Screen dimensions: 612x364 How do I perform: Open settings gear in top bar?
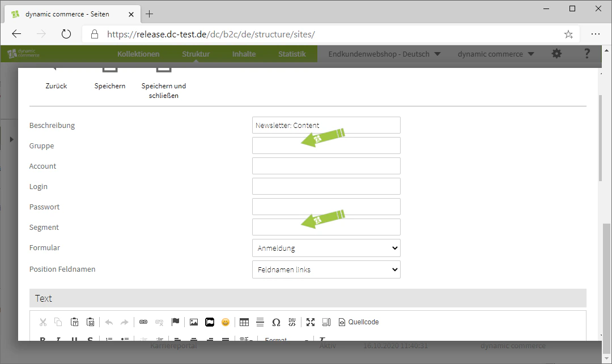pos(556,54)
